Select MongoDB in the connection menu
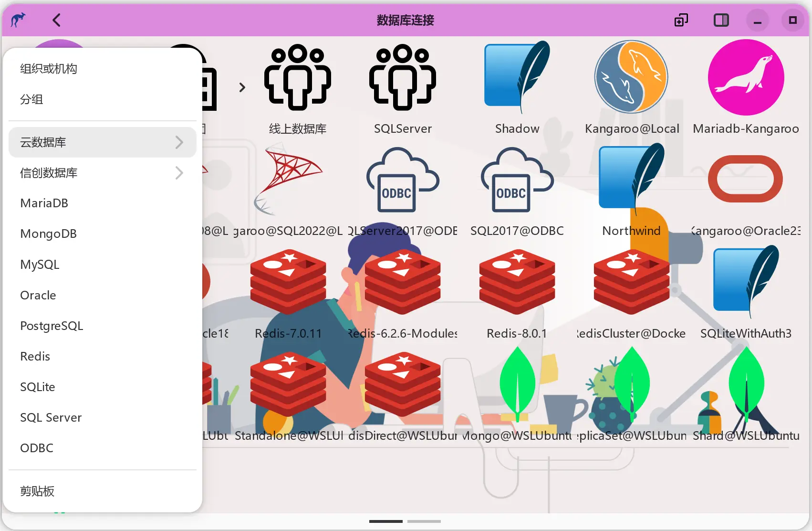Image resolution: width=812 pixels, height=531 pixels. coord(103,234)
